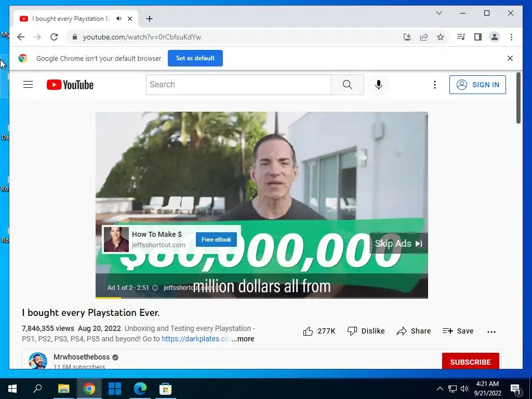Open the system volume icon
532x399 pixels.
[464, 389]
